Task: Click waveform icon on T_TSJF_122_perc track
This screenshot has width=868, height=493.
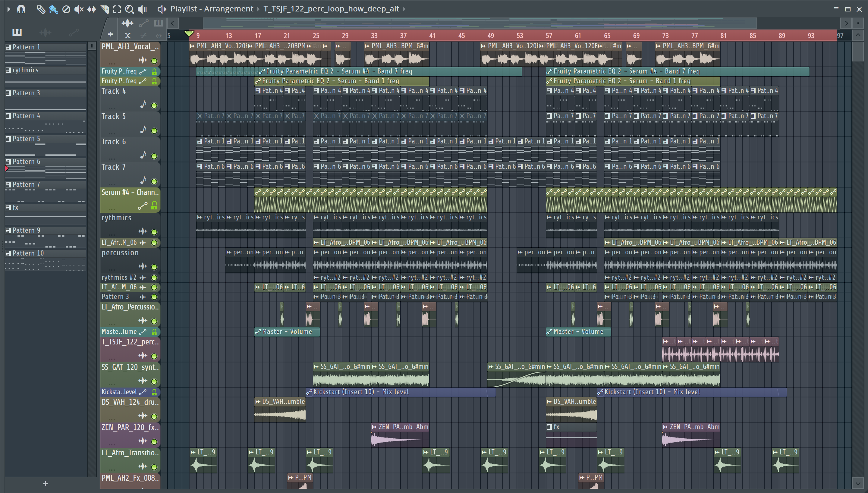Action: [143, 356]
